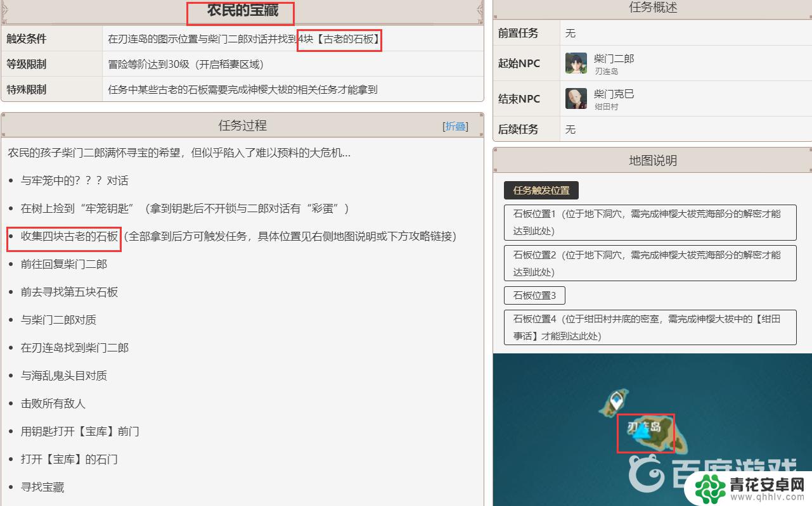Click step 与柴门二郎对质

(x=58, y=320)
